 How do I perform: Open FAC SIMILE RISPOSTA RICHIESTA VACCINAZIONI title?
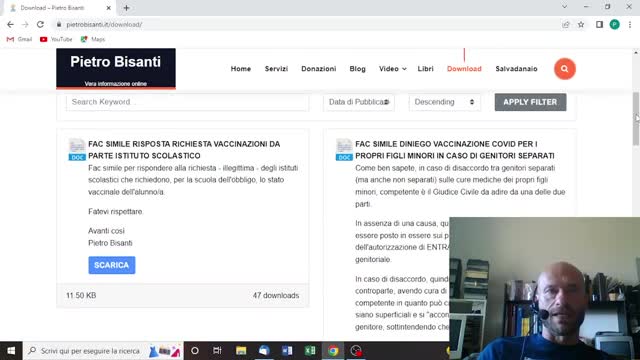(184, 150)
